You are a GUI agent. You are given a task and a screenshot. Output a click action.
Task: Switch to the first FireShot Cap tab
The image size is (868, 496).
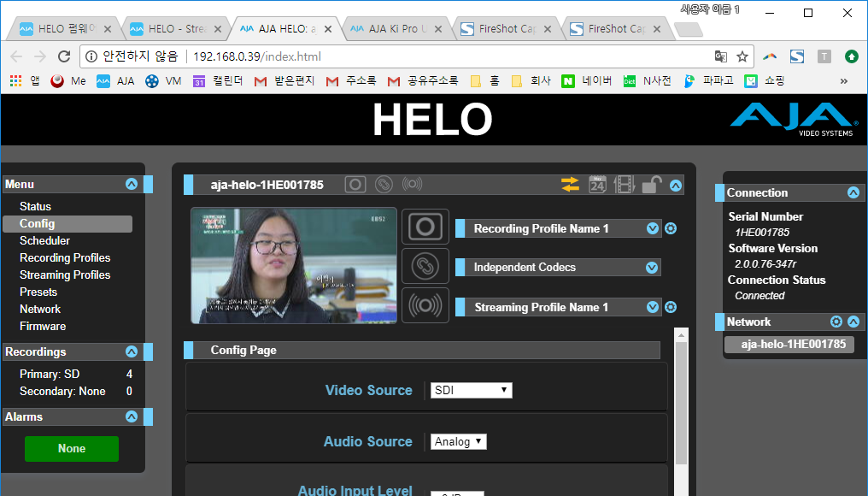[506, 29]
